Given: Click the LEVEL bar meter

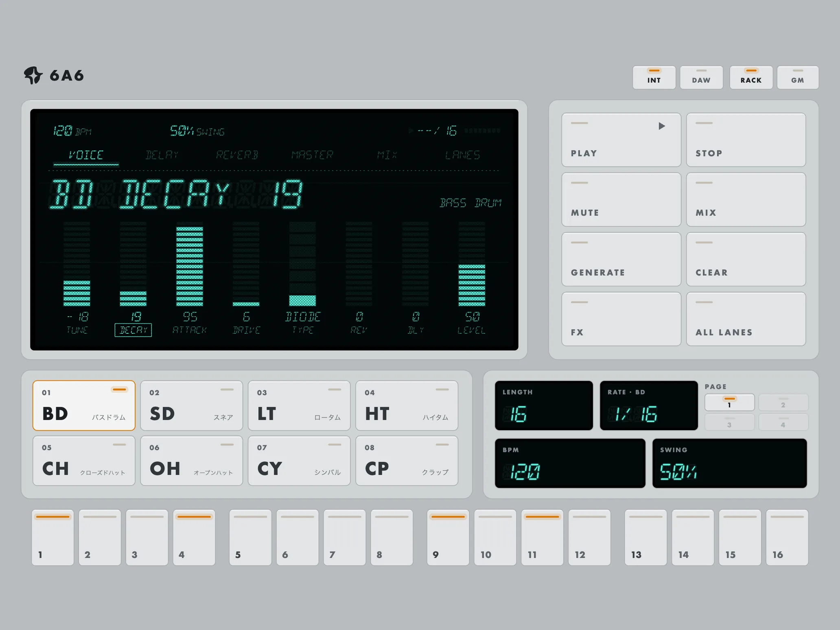Looking at the screenshot, I should [x=472, y=264].
